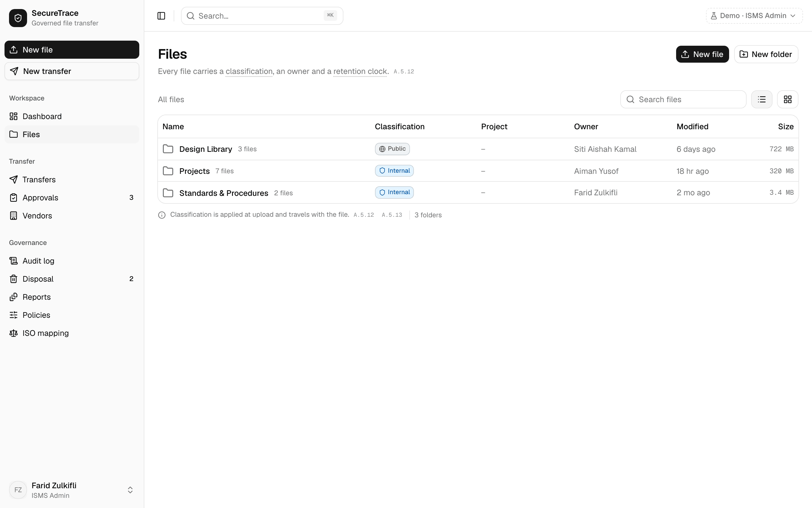The image size is (812, 508).
Task: Open Files in the sidebar
Action: (x=72, y=134)
